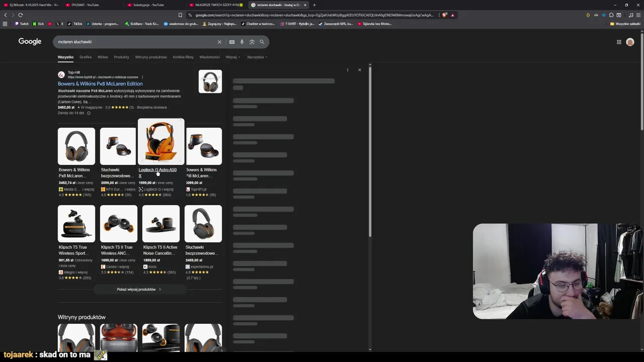This screenshot has height=362, width=644.
Task: Click the info icon next to Zwroty do 14 dni
Action: click(x=89, y=113)
